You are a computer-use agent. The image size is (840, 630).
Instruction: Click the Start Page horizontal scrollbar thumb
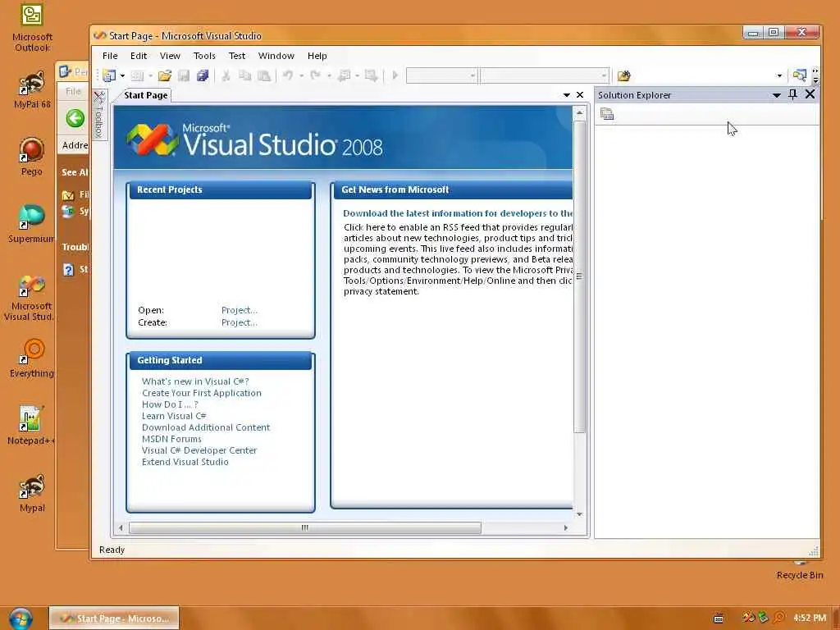[305, 527]
